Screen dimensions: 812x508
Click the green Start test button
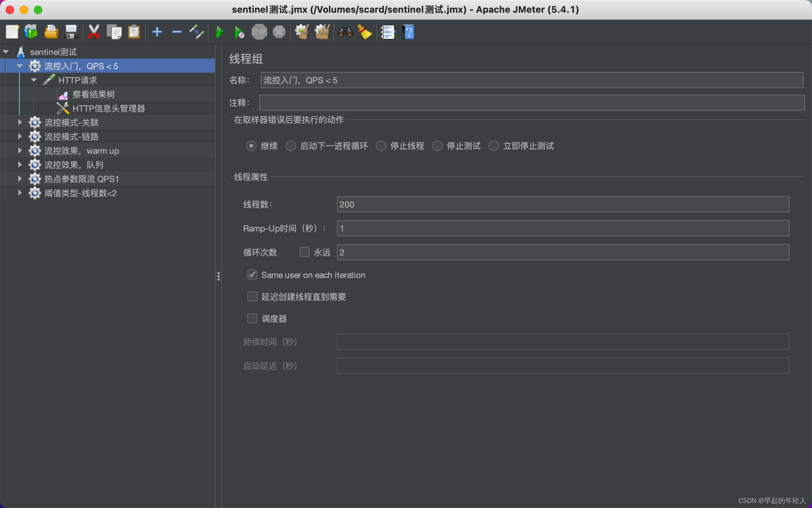coord(220,32)
